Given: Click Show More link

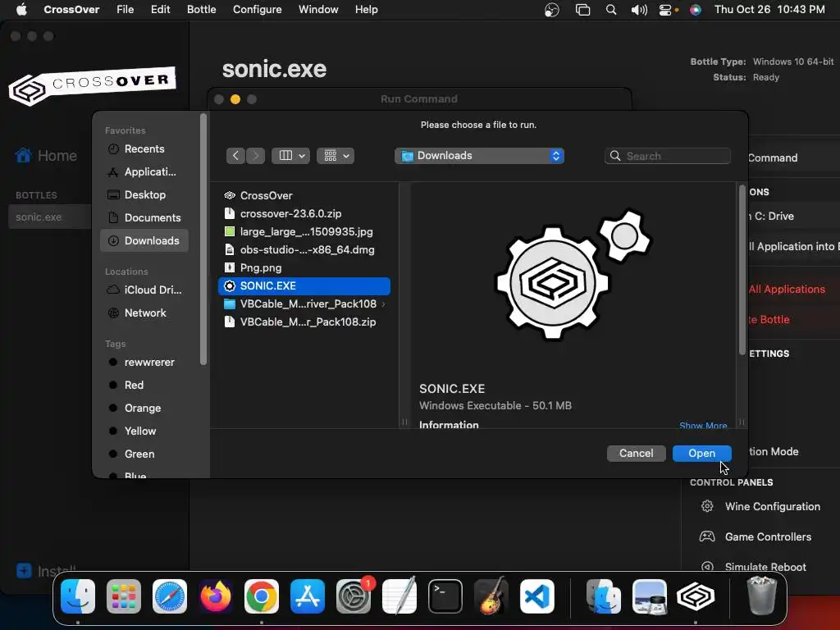Looking at the screenshot, I should [x=703, y=426].
